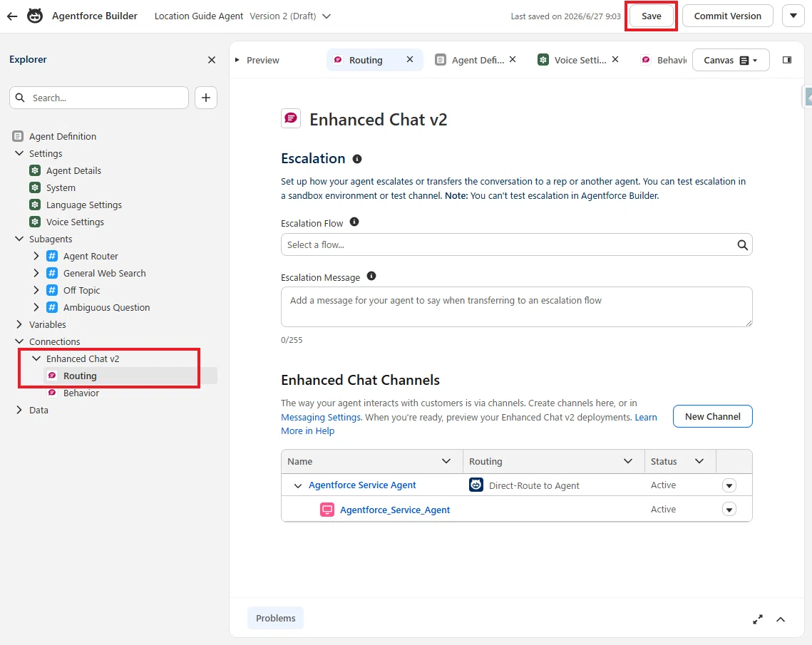This screenshot has width=812, height=645.
Task: Open the dropdown next to Commit Version
Action: (x=793, y=16)
